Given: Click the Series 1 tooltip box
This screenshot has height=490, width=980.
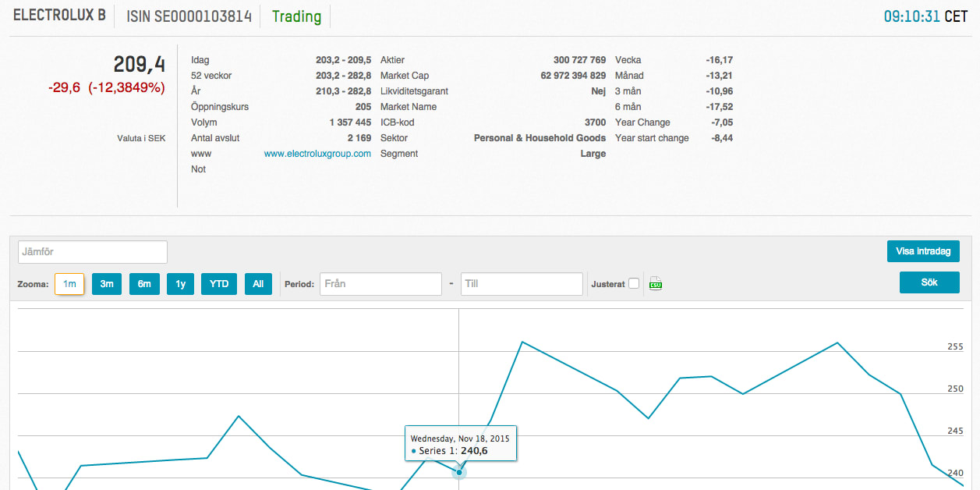Looking at the screenshot, I should coord(460,444).
